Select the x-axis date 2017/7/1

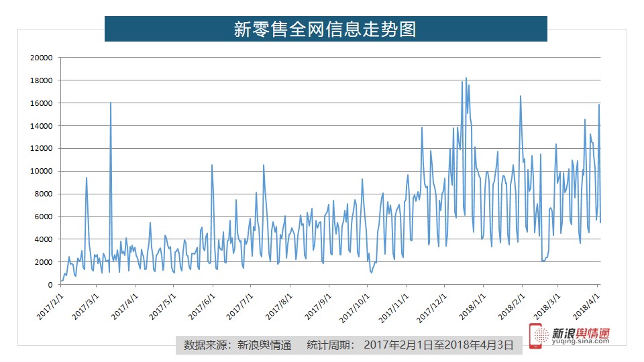click(x=239, y=306)
